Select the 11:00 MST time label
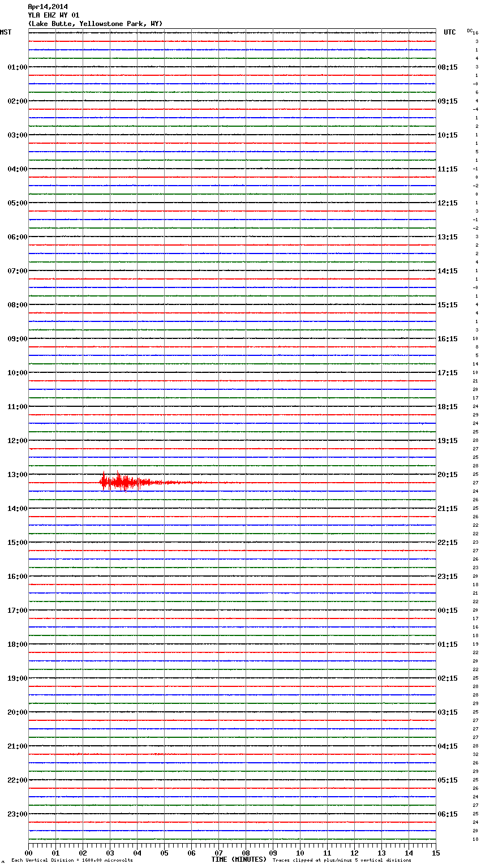This screenshot has width=481, height=868. point(17,407)
